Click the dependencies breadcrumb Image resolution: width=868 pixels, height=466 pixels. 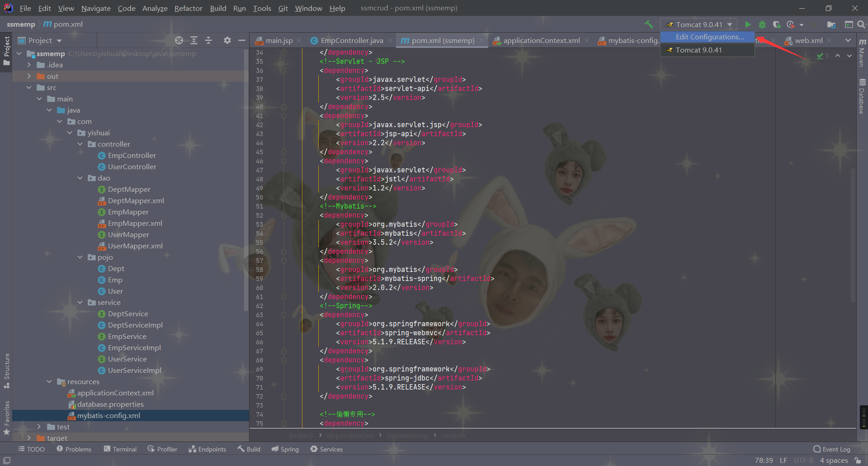(350, 435)
